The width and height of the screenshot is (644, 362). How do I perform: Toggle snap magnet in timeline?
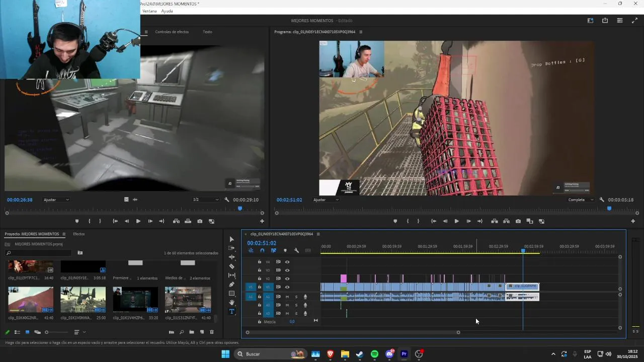pos(262,250)
